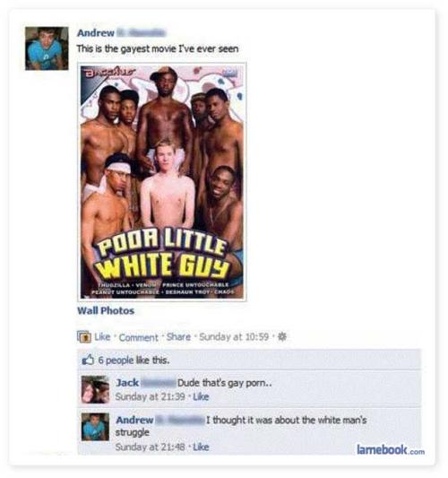Open Andrew's name in reply comment
Screen dimensions: 448x478
click(x=134, y=420)
